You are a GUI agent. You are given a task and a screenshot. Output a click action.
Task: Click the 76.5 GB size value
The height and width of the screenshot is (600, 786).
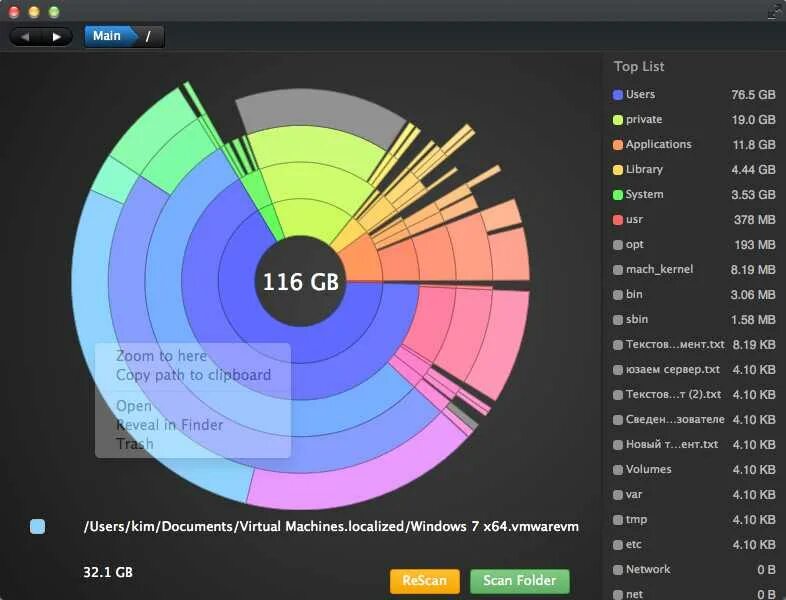[x=753, y=95]
